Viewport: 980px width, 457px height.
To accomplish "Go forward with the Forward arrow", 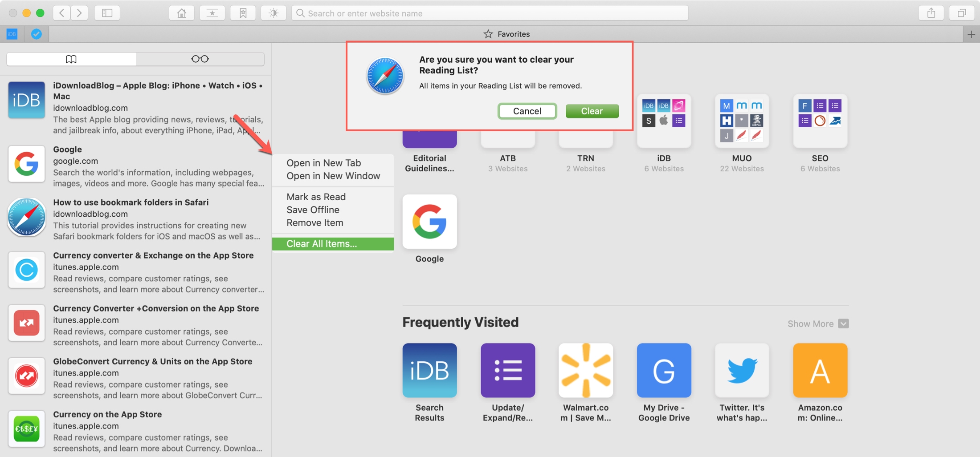I will (79, 13).
